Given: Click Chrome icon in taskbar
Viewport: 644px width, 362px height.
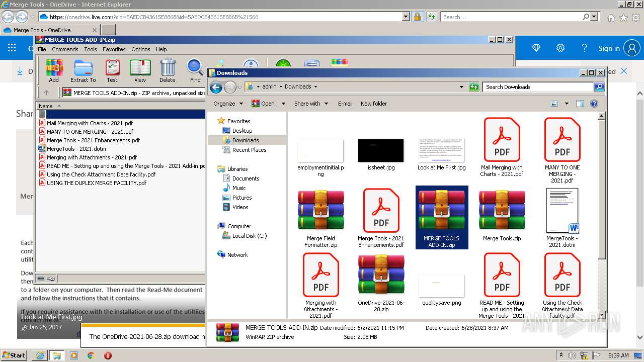Looking at the screenshot, I should point(91,355).
